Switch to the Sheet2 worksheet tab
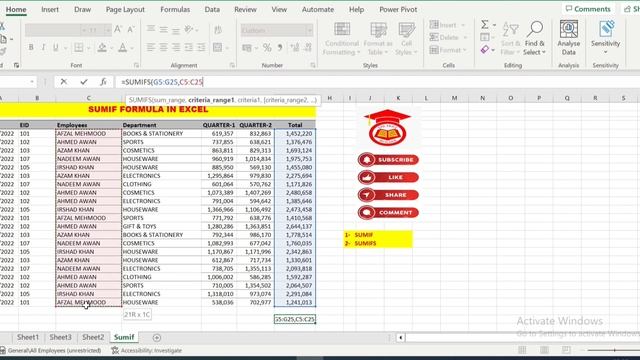Image resolution: width=640 pixels, height=360 pixels. [93, 337]
